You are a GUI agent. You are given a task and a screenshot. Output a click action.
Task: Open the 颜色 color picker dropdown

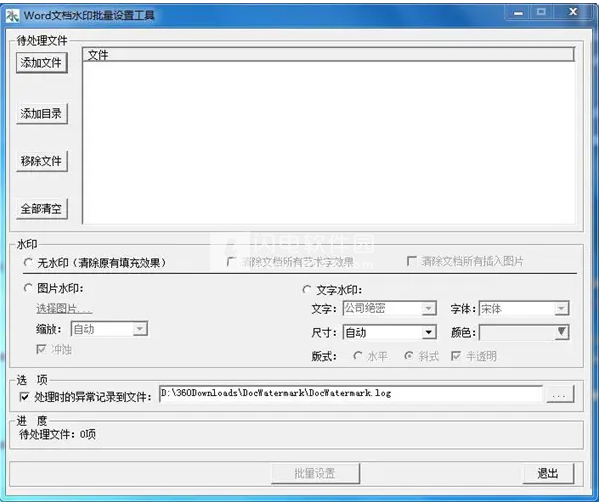coord(524,332)
